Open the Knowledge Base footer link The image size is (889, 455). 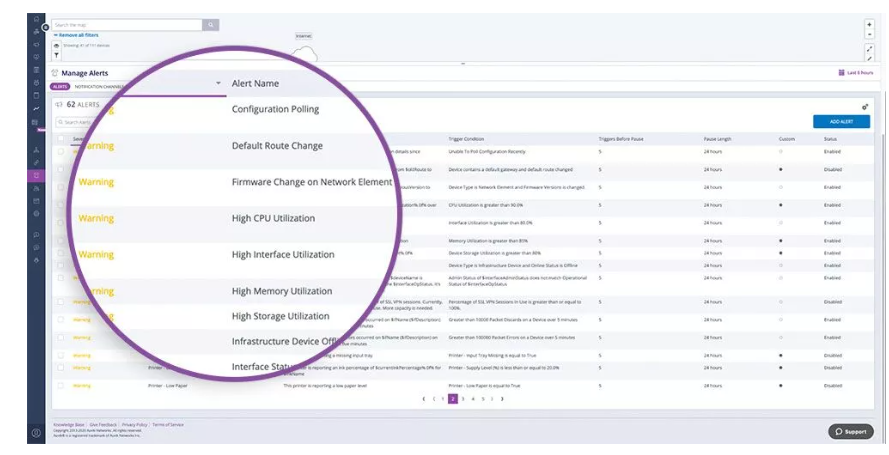(69, 424)
